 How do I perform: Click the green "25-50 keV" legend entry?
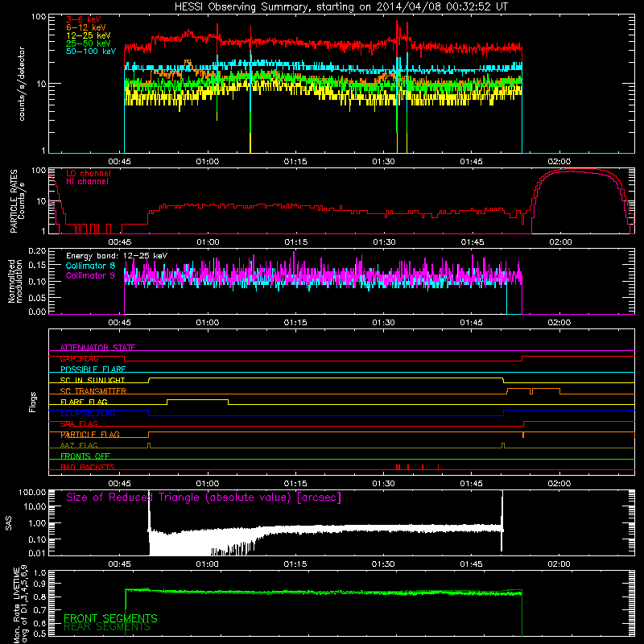tap(89, 43)
